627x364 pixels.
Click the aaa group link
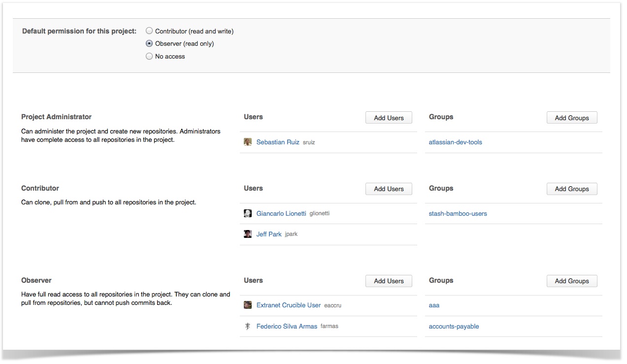[x=434, y=305]
